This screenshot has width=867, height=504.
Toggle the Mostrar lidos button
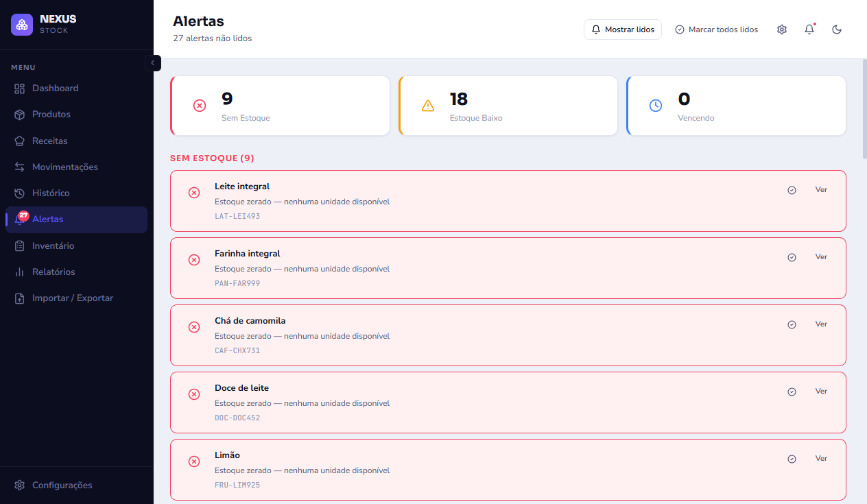tap(623, 29)
